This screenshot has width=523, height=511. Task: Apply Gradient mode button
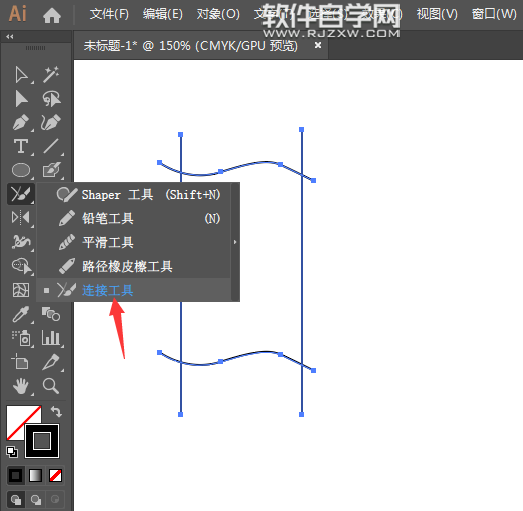36,475
